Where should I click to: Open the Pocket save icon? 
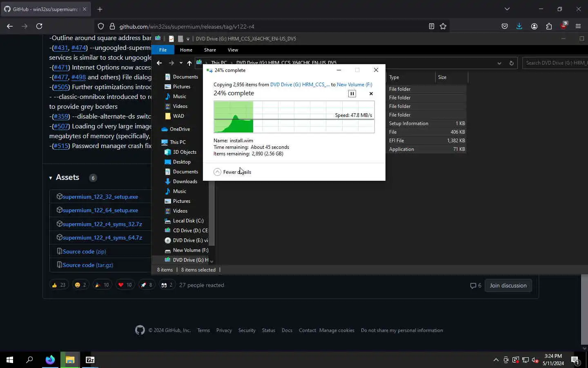pos(505,26)
